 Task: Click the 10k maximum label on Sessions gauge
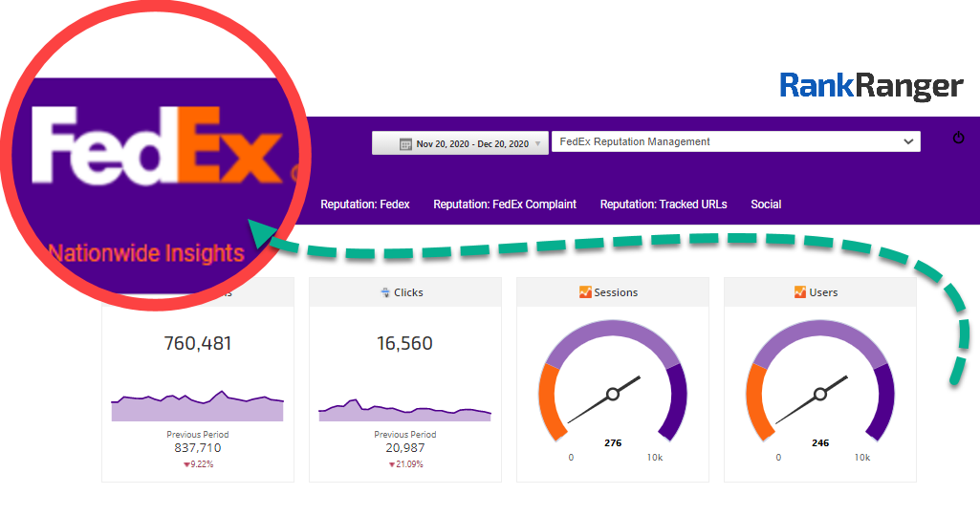pyautogui.click(x=654, y=458)
